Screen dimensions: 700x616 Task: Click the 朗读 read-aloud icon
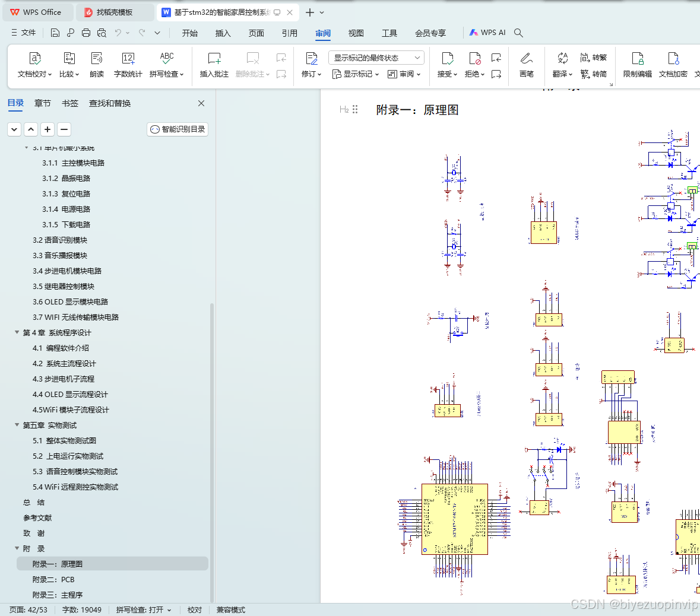click(x=96, y=65)
